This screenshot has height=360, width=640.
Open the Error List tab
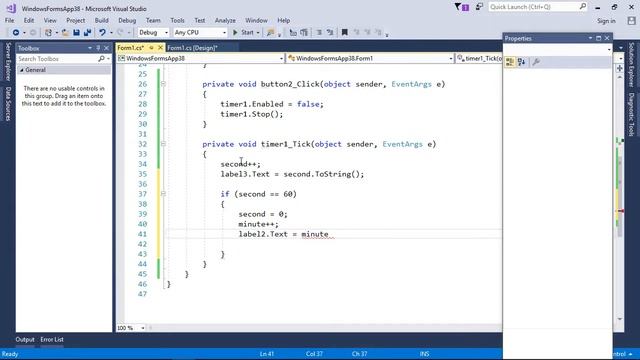[x=52, y=340]
